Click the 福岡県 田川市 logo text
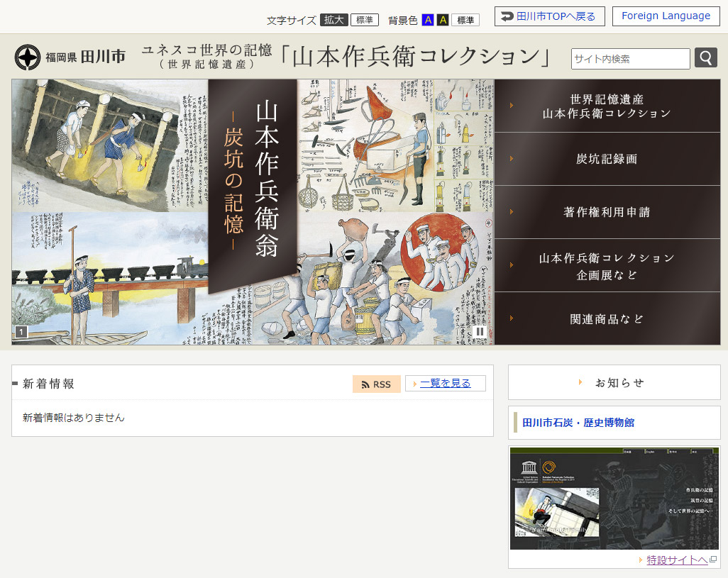728x578 pixels. (86, 57)
